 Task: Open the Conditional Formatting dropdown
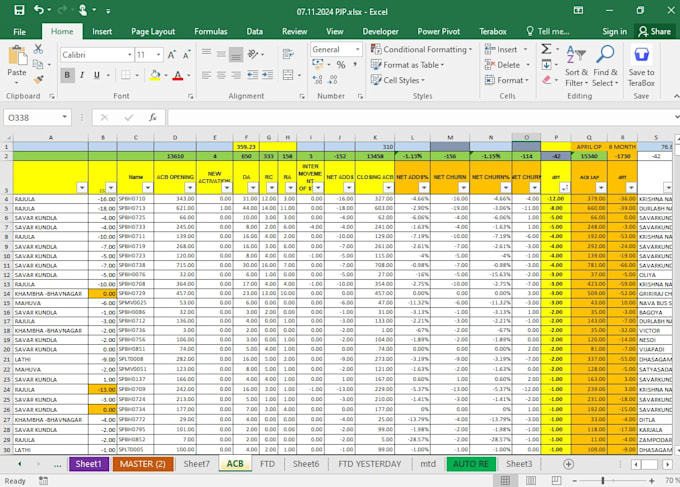(421, 49)
